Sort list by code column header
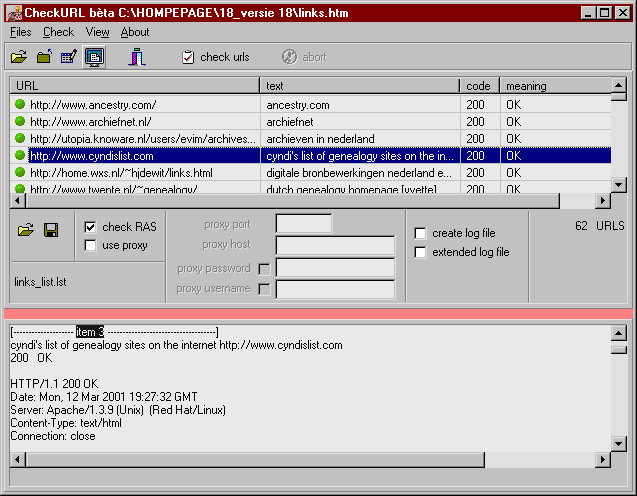This screenshot has height=496, width=637. point(480,86)
